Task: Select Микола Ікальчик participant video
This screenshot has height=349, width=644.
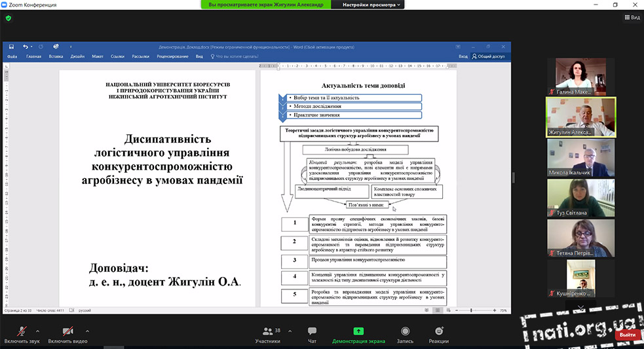Action: coord(580,158)
